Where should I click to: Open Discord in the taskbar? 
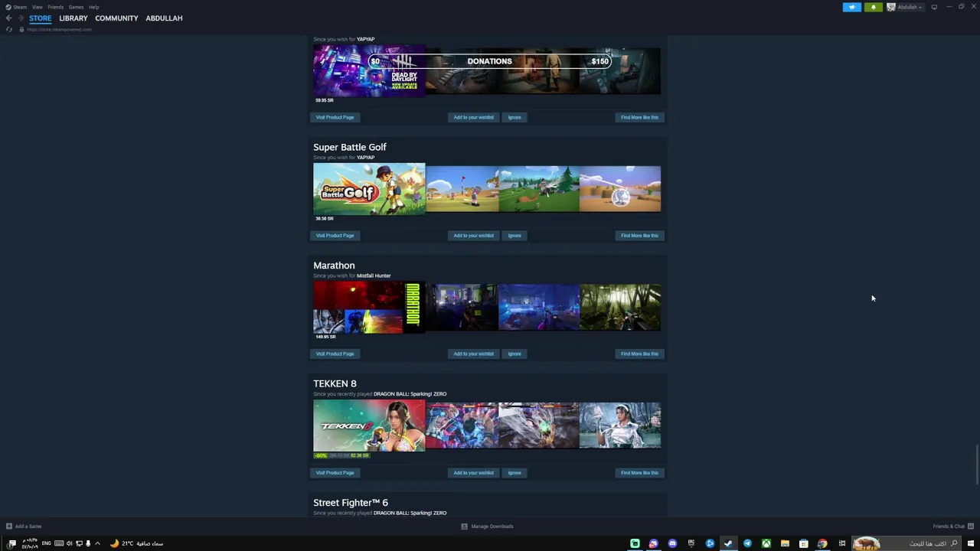coord(672,543)
